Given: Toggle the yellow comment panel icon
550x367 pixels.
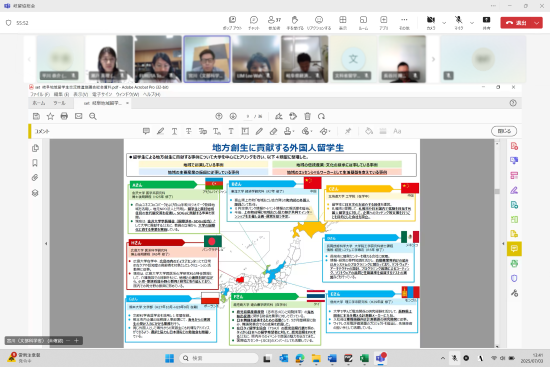Looking at the screenshot, I should click(x=514, y=249).
